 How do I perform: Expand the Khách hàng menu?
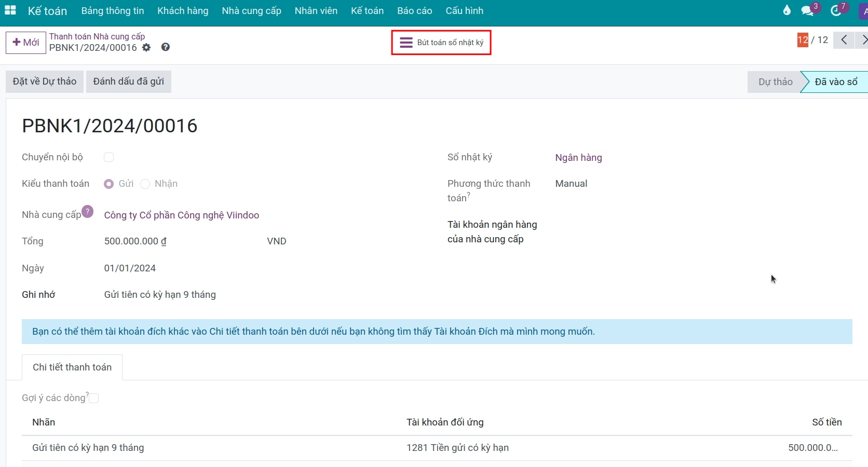coord(183,11)
